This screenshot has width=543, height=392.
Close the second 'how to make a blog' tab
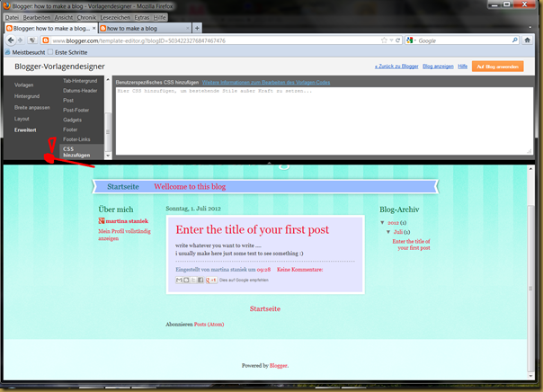(x=188, y=28)
